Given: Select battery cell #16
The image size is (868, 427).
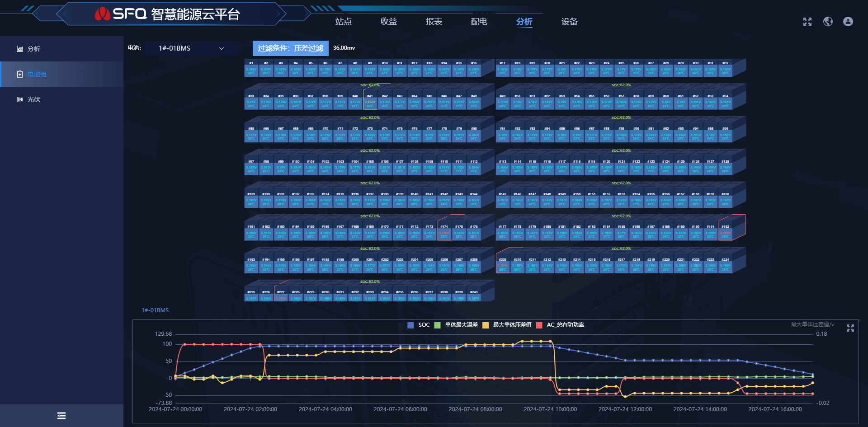Looking at the screenshot, I should click(x=474, y=68).
